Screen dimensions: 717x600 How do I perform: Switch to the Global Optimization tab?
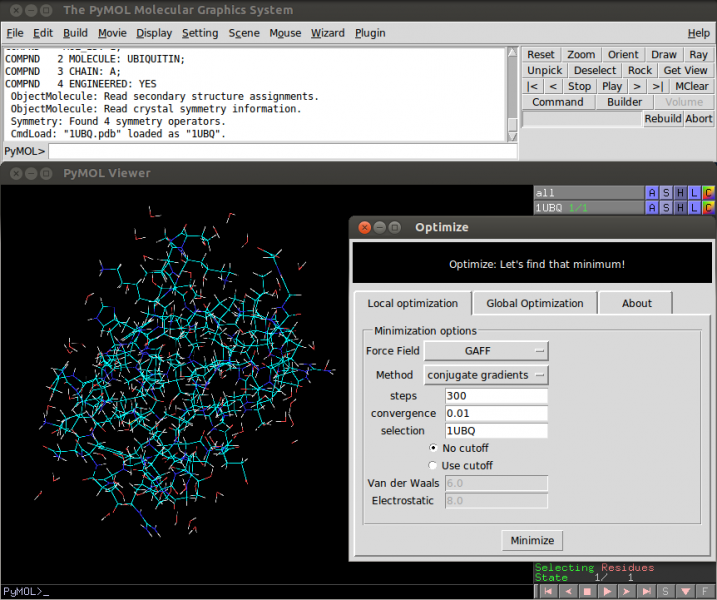tap(534, 303)
